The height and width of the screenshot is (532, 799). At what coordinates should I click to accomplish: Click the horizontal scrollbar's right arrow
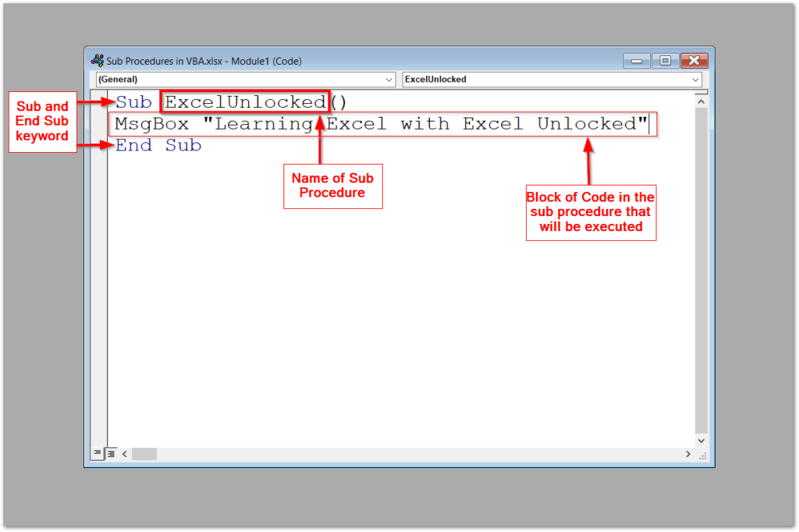tap(687, 453)
